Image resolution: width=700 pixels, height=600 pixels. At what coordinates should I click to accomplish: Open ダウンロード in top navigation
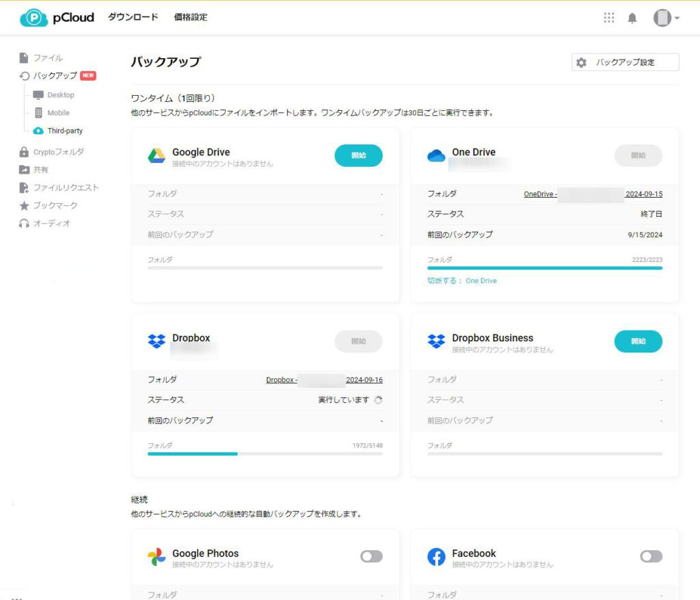pos(133,17)
